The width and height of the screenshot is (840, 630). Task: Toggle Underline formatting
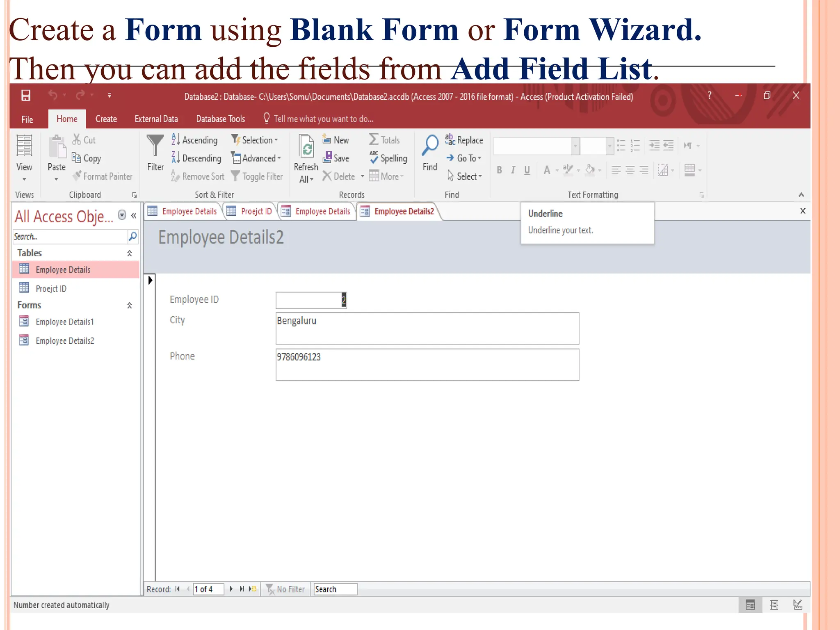tap(527, 170)
